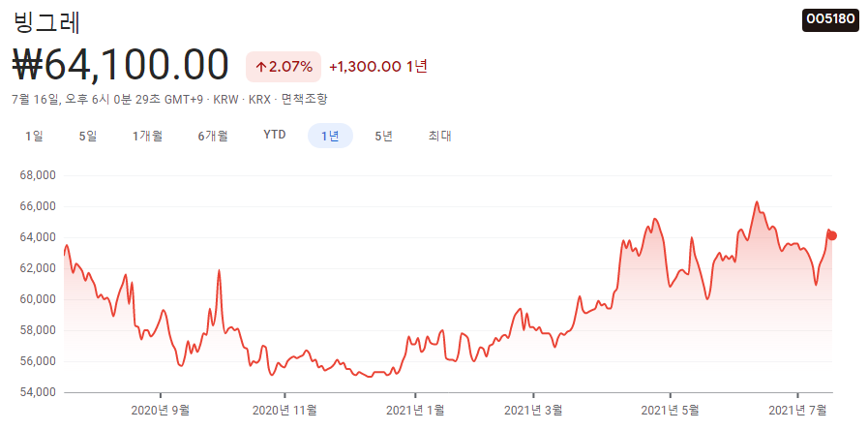This screenshot has width=868, height=430.
Task: Switch to the YTD range
Action: pos(275,136)
